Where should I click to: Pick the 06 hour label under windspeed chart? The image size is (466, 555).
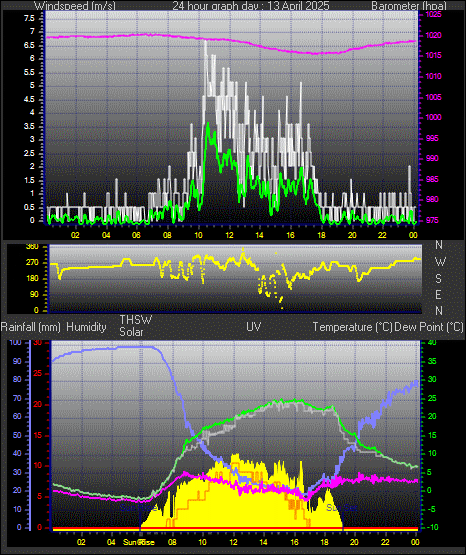(x=136, y=235)
